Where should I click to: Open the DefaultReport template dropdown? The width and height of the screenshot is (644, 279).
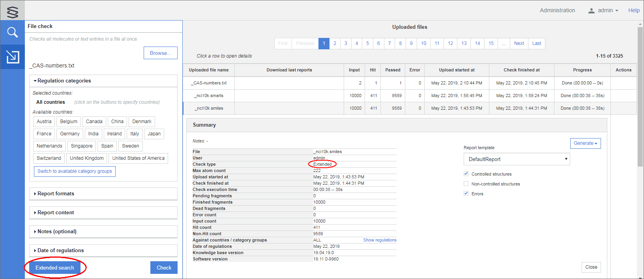click(x=517, y=159)
